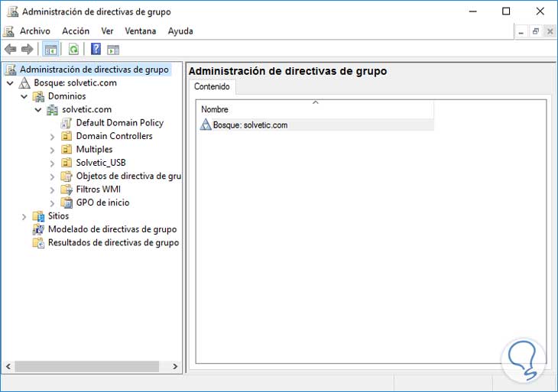Minimize the inner MDI console window

[x=521, y=31]
